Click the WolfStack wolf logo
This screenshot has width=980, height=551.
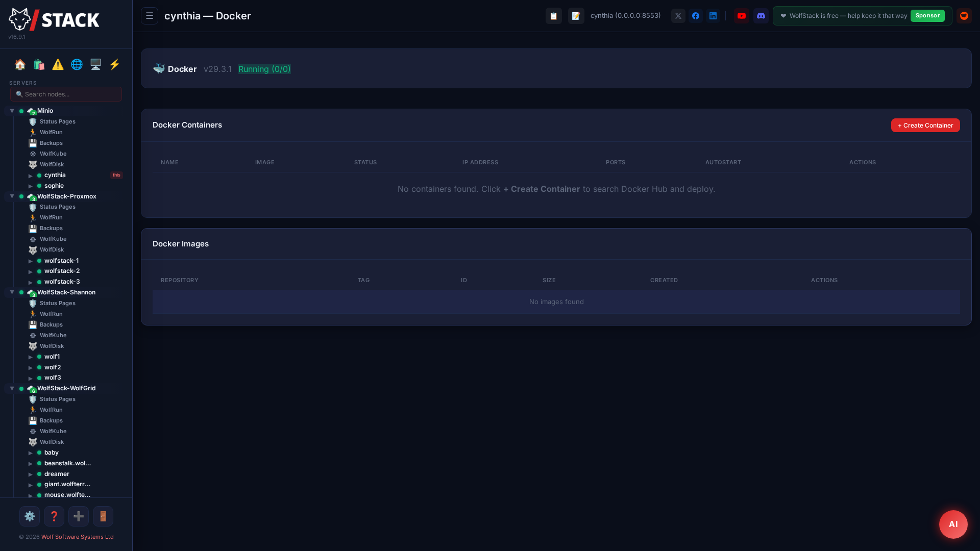click(x=54, y=19)
